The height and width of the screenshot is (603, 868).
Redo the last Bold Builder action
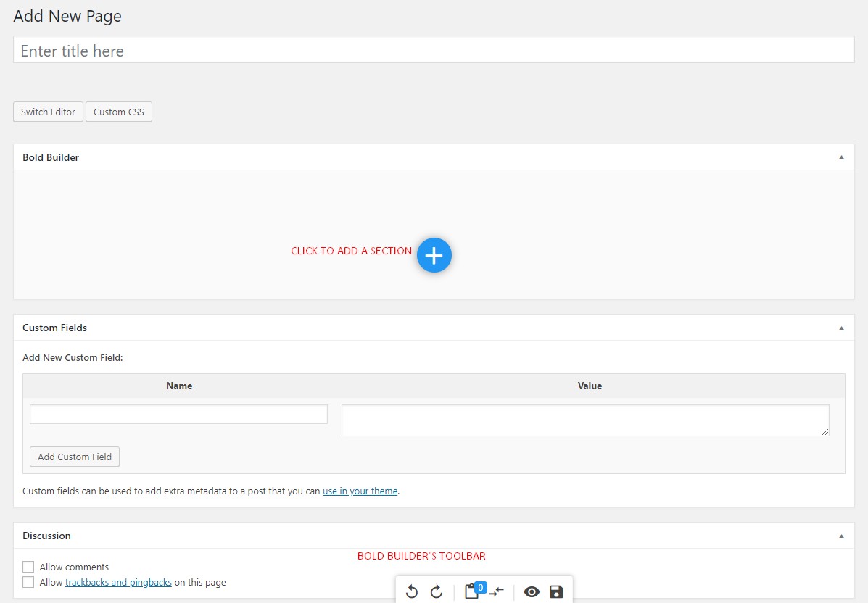[x=437, y=591]
